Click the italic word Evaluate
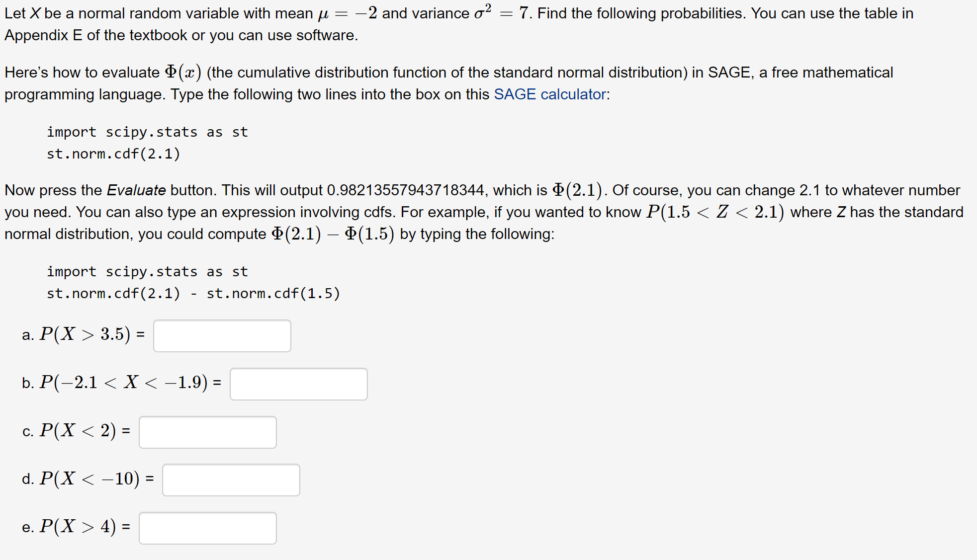This screenshot has height=560, width=977. coord(136,190)
